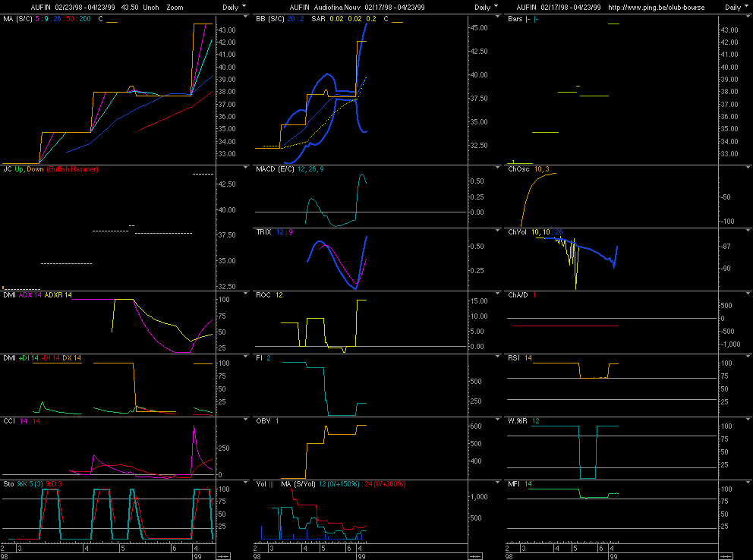Click the ChA/D indicator label
This screenshot has height=560, width=753.
(x=518, y=294)
